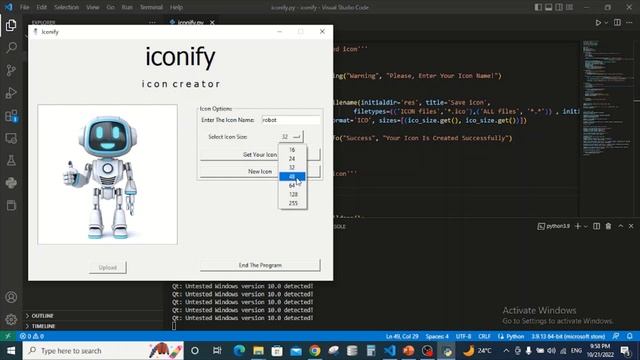The width and height of the screenshot is (640, 360).
Task: Click the Windows Start button
Action: click(x=11, y=351)
